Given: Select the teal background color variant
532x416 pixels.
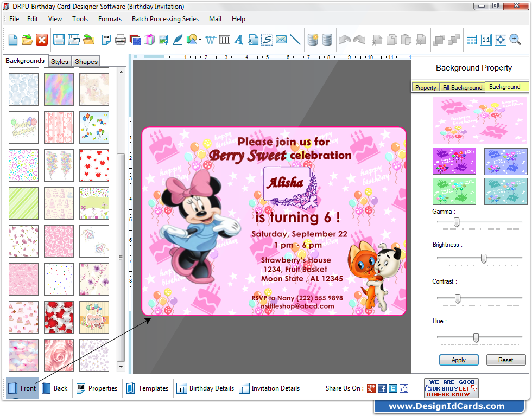Looking at the screenshot, I should [505, 191].
